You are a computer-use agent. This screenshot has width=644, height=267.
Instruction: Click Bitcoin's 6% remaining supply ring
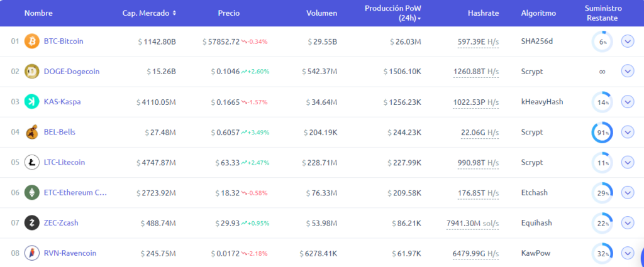602,42
